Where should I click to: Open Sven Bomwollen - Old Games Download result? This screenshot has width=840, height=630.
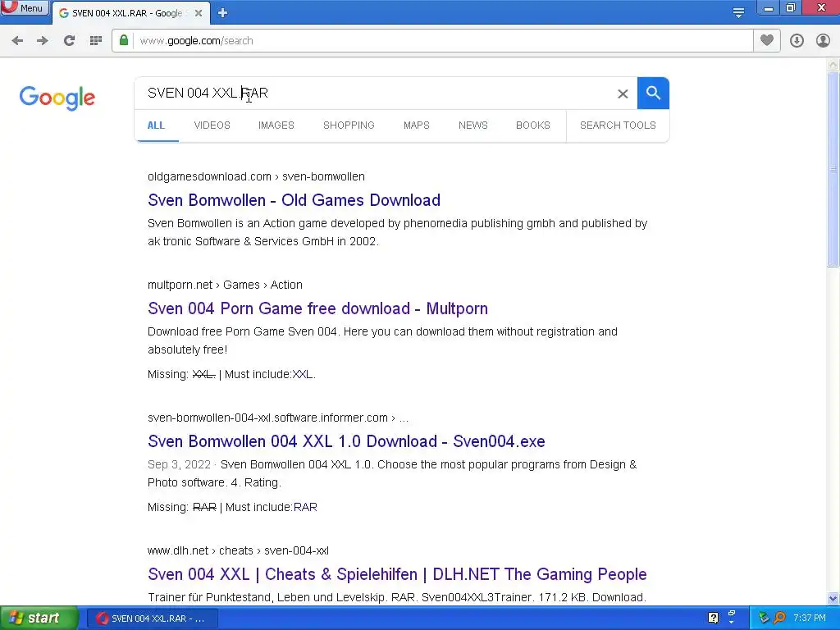[294, 200]
